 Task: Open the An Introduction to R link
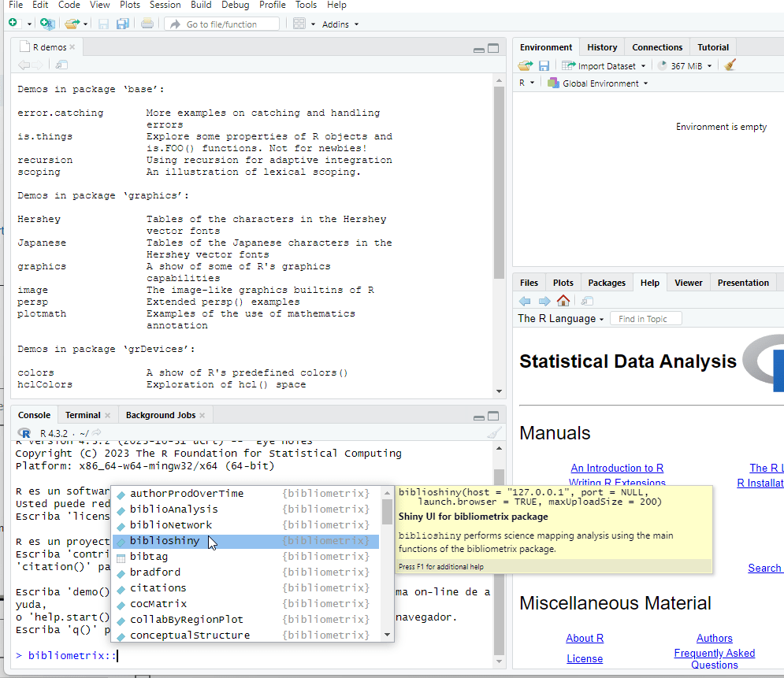[617, 468]
